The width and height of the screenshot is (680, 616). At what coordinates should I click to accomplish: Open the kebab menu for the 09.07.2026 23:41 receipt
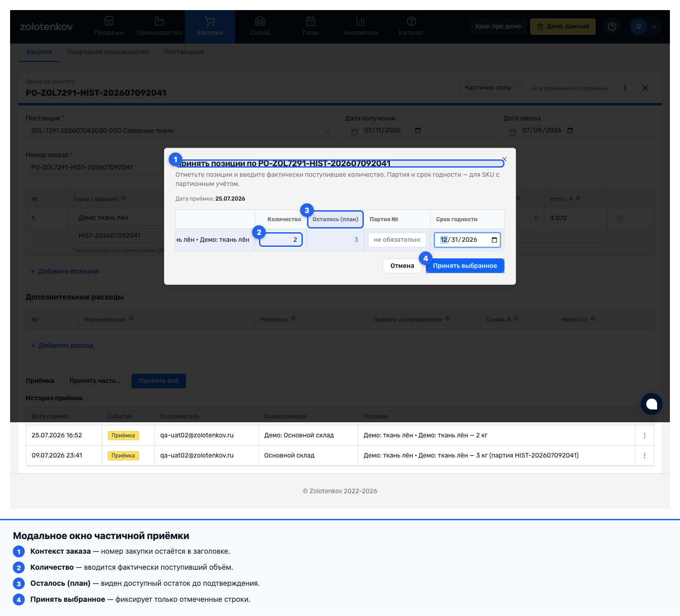pos(645,456)
